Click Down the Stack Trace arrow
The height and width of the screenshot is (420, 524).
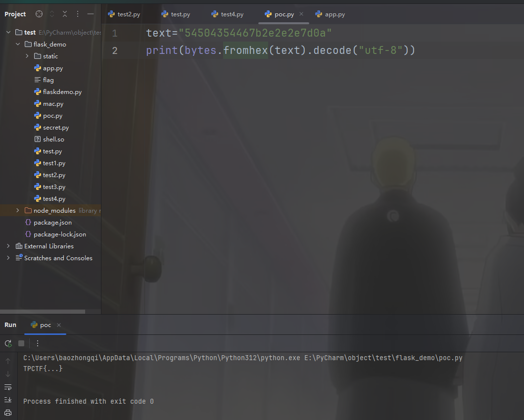[x=8, y=374]
